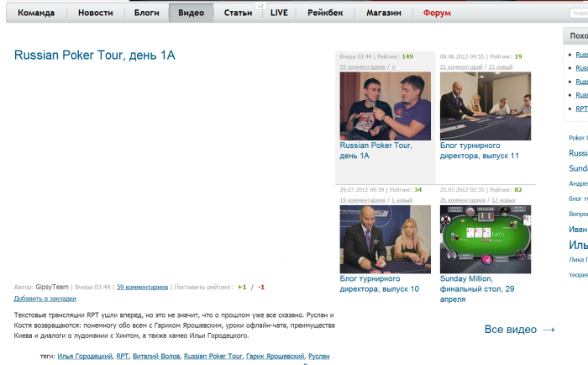Open the Sunday Million, финальный стол link
The width and height of the screenshot is (588, 365).
[477, 288]
